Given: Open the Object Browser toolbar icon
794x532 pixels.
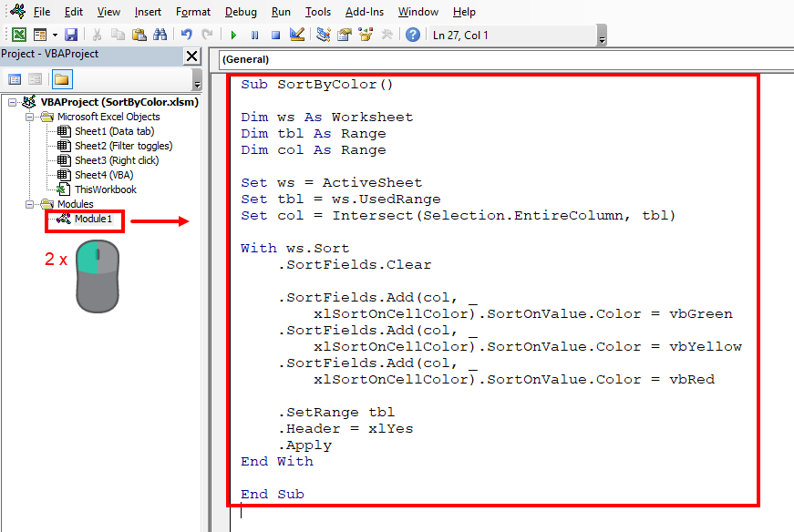Looking at the screenshot, I should 366,35.
